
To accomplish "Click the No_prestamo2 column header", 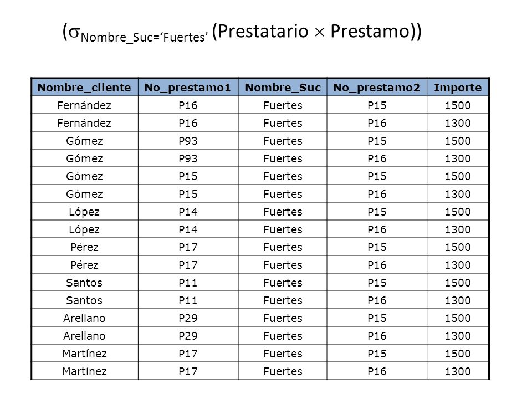I will click(x=377, y=88).
